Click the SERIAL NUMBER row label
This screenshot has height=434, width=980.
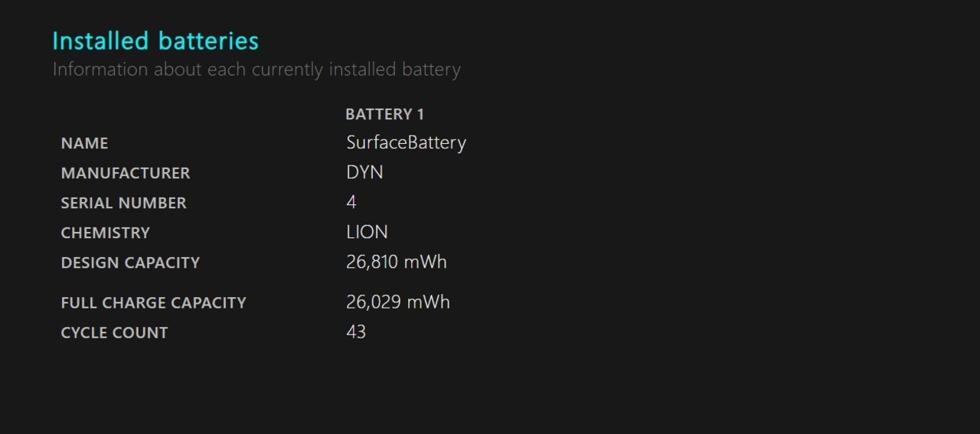(x=123, y=203)
